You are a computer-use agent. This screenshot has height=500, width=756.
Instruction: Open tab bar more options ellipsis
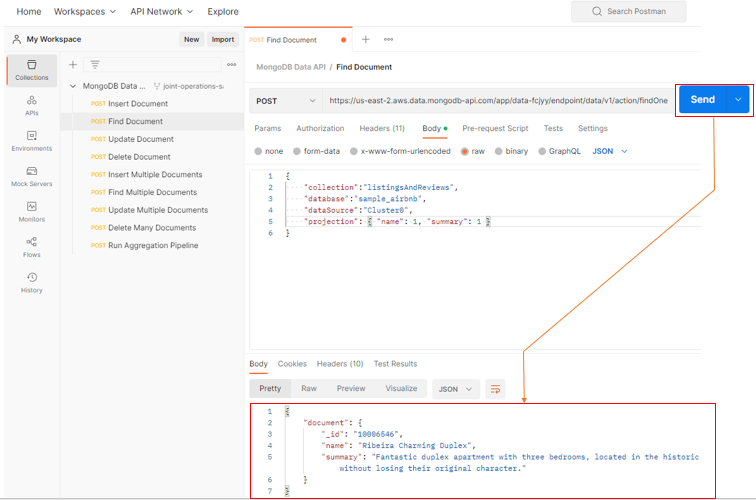(389, 40)
